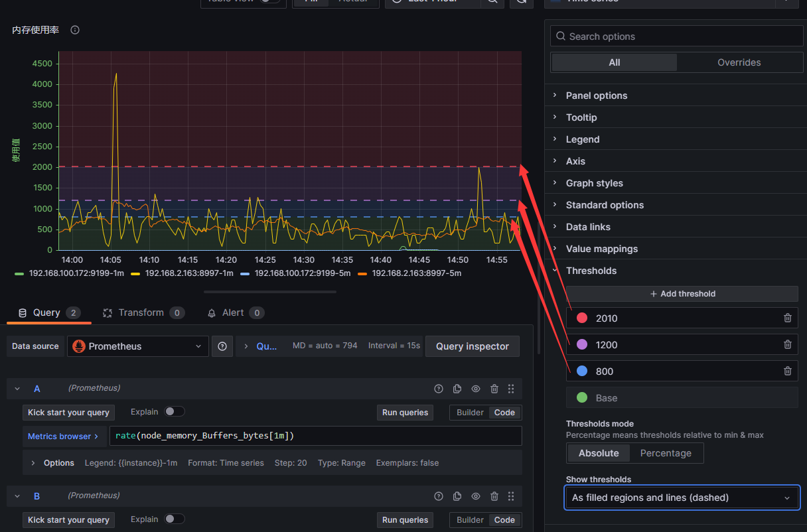Click Run queries for query A

pyautogui.click(x=405, y=413)
